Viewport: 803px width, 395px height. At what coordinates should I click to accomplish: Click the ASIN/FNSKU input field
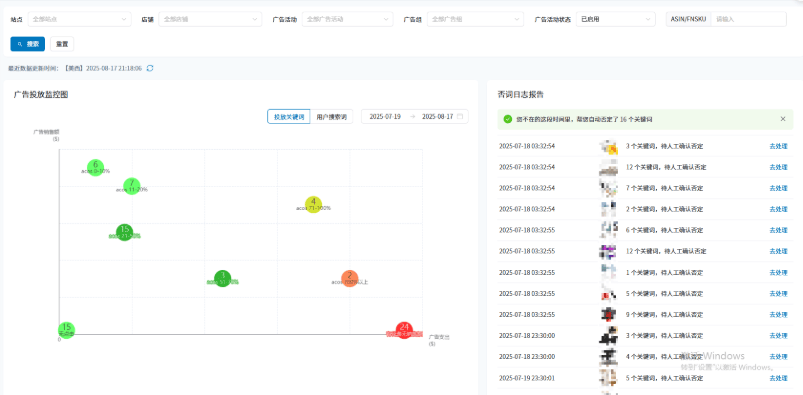pos(748,19)
